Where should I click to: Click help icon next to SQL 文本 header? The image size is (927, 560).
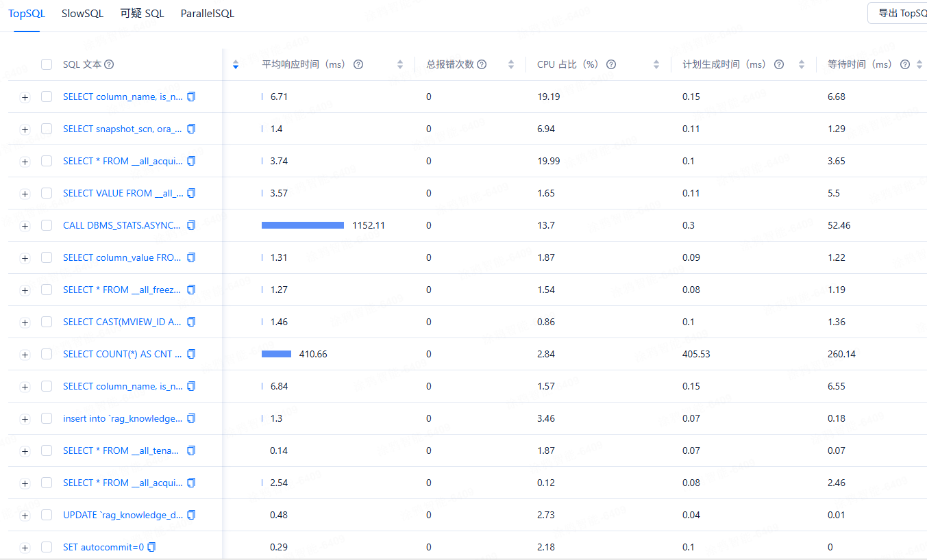point(109,64)
